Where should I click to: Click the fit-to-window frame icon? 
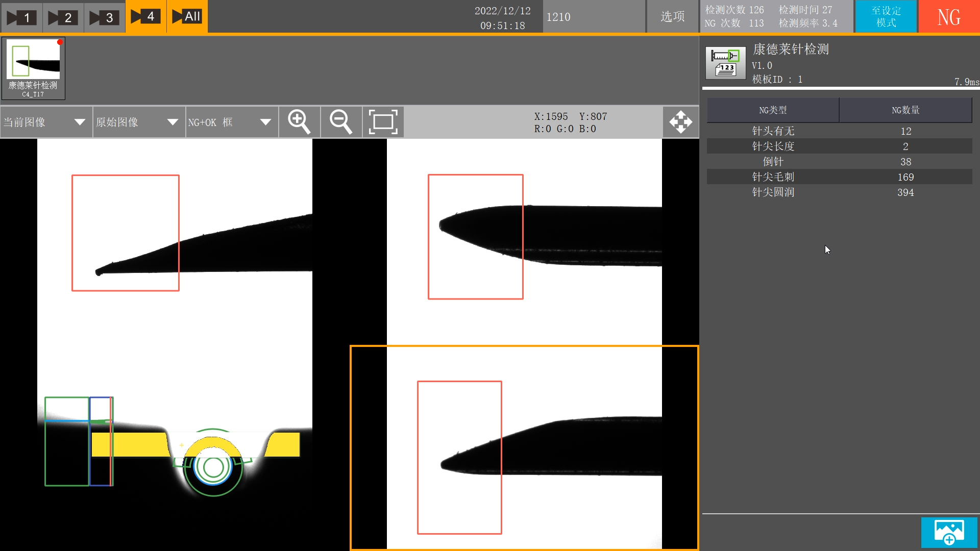[x=383, y=122]
